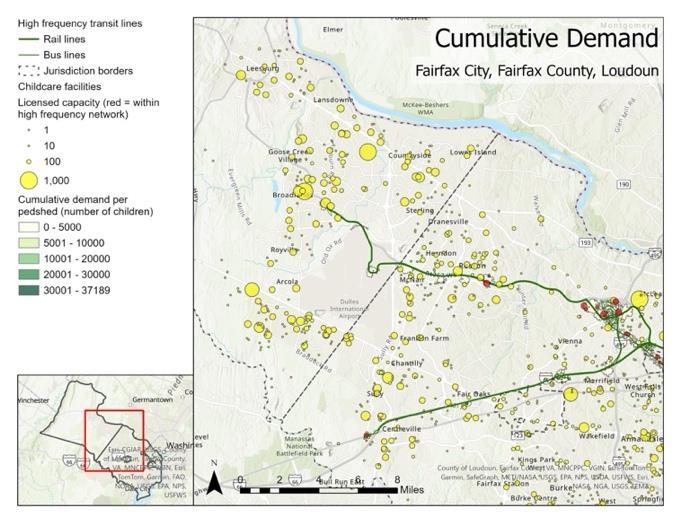Image resolution: width=682 pixels, height=526 pixels.
Task: Click the 20001 - 30000 legend swatch
Action: coord(28,275)
